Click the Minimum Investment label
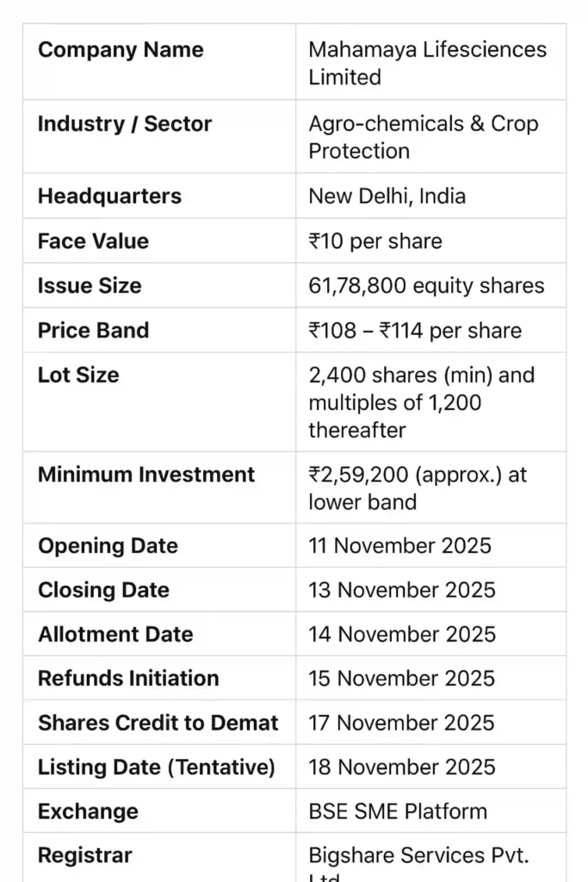This screenshot has width=588, height=882. point(146,475)
